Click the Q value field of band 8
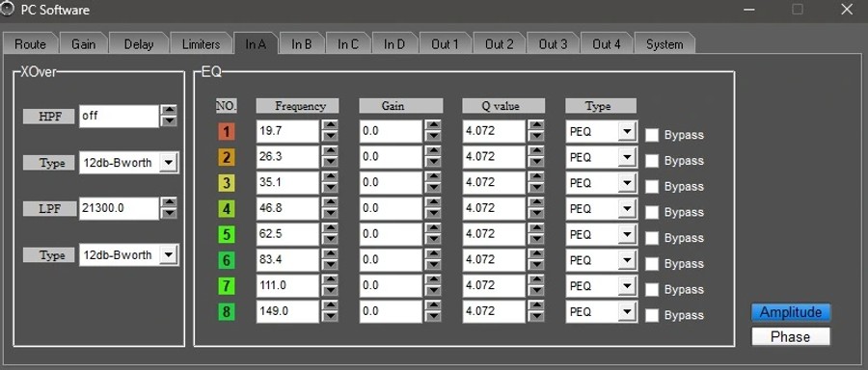This screenshot has height=370, width=868. coord(494,311)
